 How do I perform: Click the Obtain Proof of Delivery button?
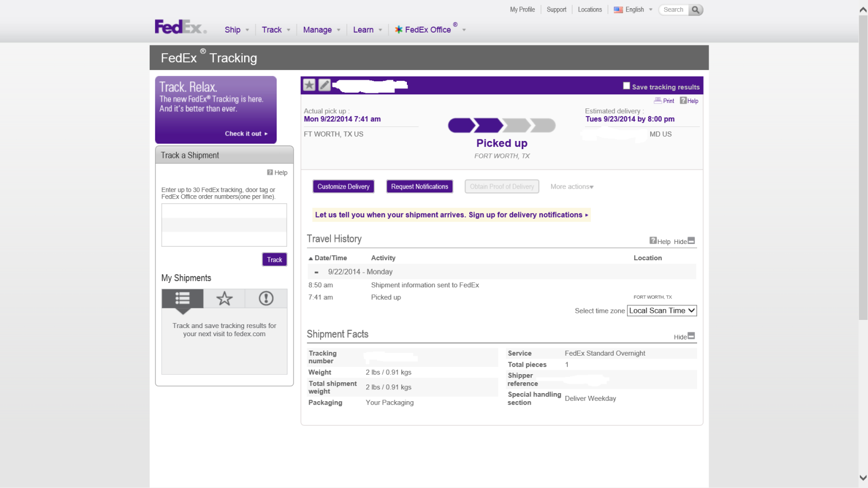(x=502, y=187)
